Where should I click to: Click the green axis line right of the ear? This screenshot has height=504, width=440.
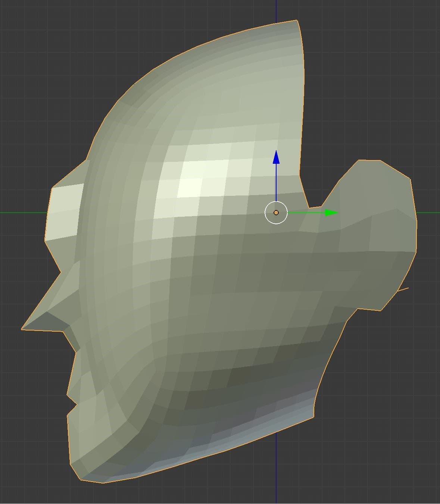(x=428, y=213)
